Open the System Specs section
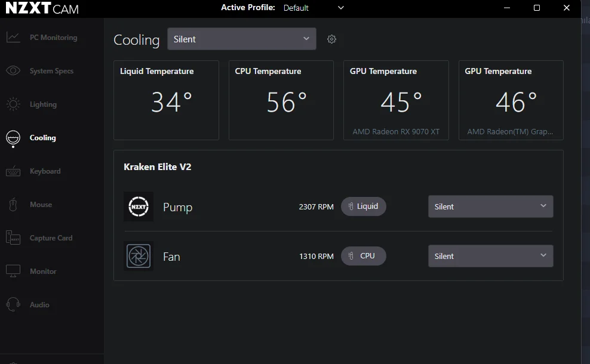The image size is (590, 364). (51, 70)
